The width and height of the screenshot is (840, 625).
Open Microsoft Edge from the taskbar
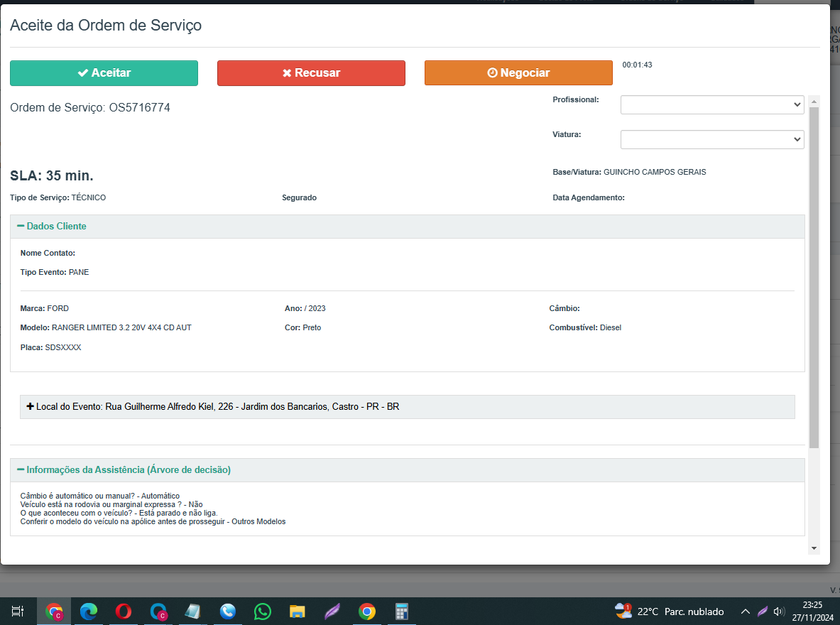[89, 611]
